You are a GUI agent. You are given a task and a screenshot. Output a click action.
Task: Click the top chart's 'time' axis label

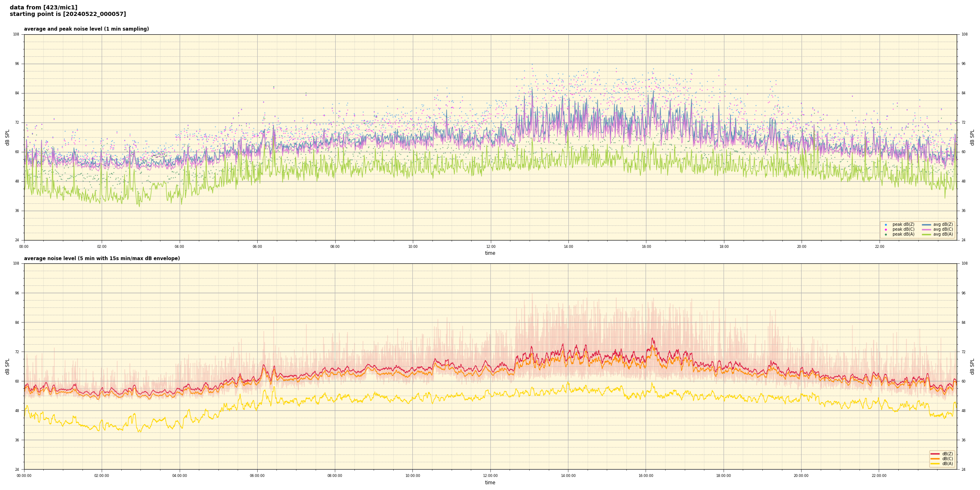[490, 253]
